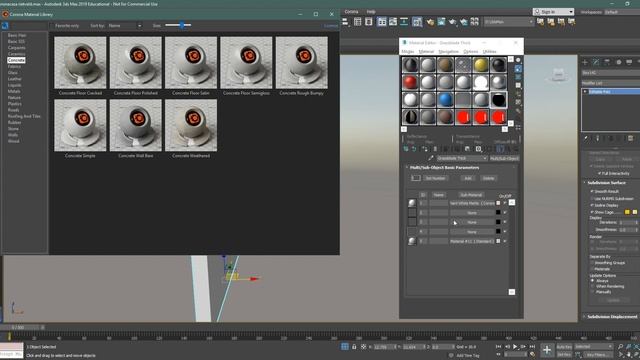Click Get Material icon in Material Editor toolbar
Viewport: 640px width, 360px height.
pyautogui.click(x=406, y=149)
